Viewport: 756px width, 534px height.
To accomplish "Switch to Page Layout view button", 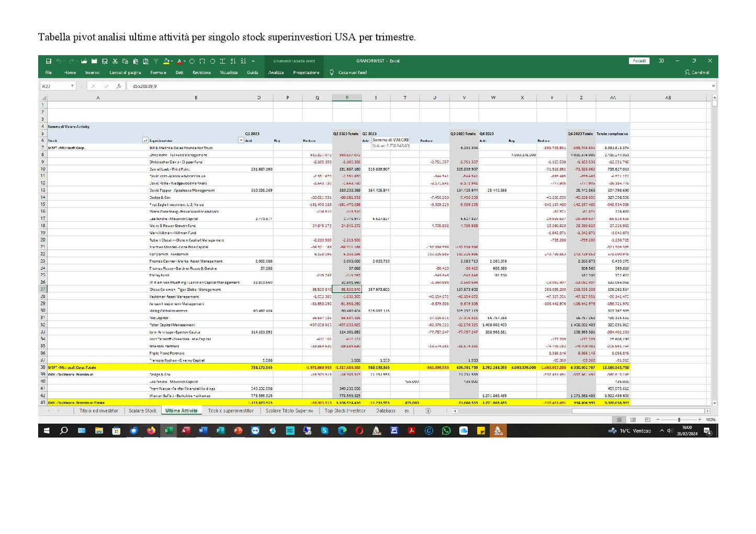I will [633, 419].
